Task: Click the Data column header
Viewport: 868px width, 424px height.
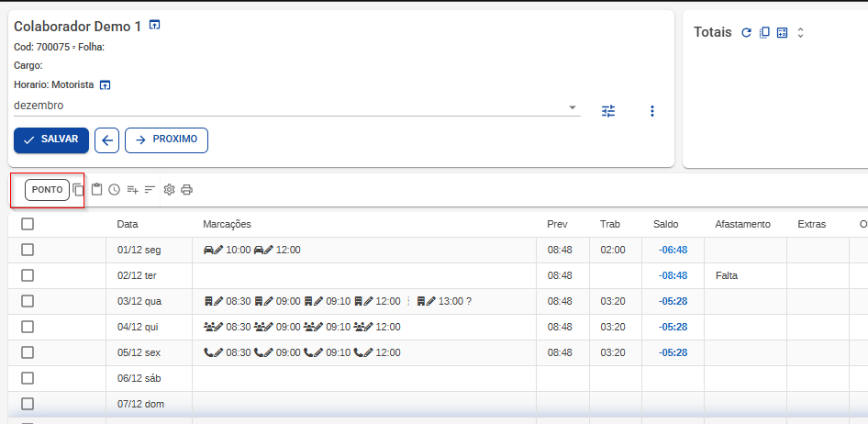Action: [128, 224]
